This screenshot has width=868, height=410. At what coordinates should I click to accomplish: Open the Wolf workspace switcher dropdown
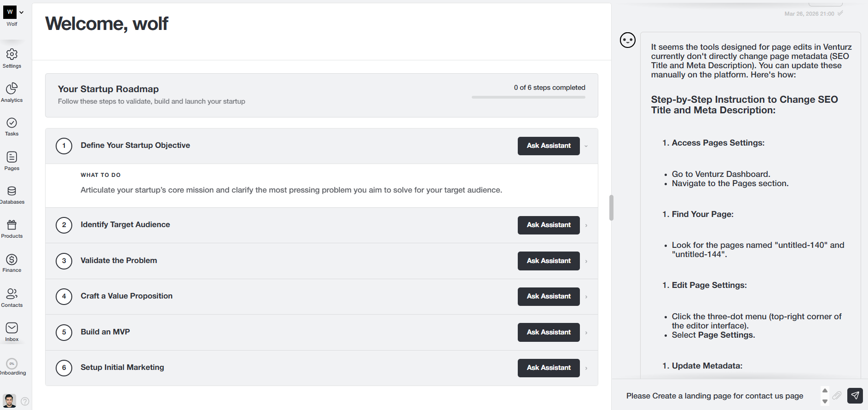[x=21, y=12]
